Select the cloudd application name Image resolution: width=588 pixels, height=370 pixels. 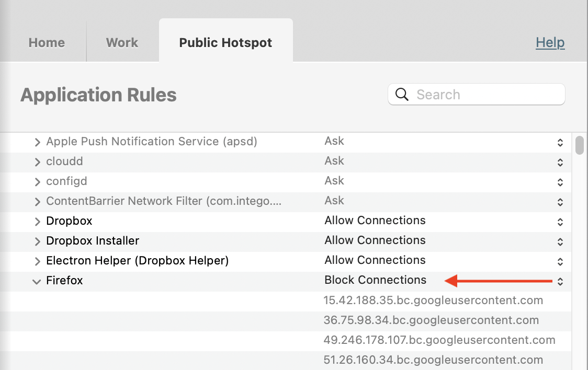click(64, 161)
